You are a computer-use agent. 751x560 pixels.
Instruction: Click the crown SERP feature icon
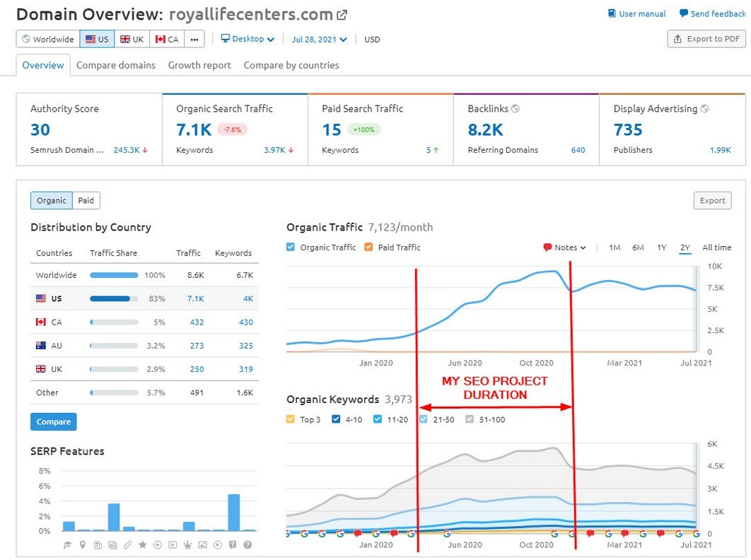(x=188, y=544)
